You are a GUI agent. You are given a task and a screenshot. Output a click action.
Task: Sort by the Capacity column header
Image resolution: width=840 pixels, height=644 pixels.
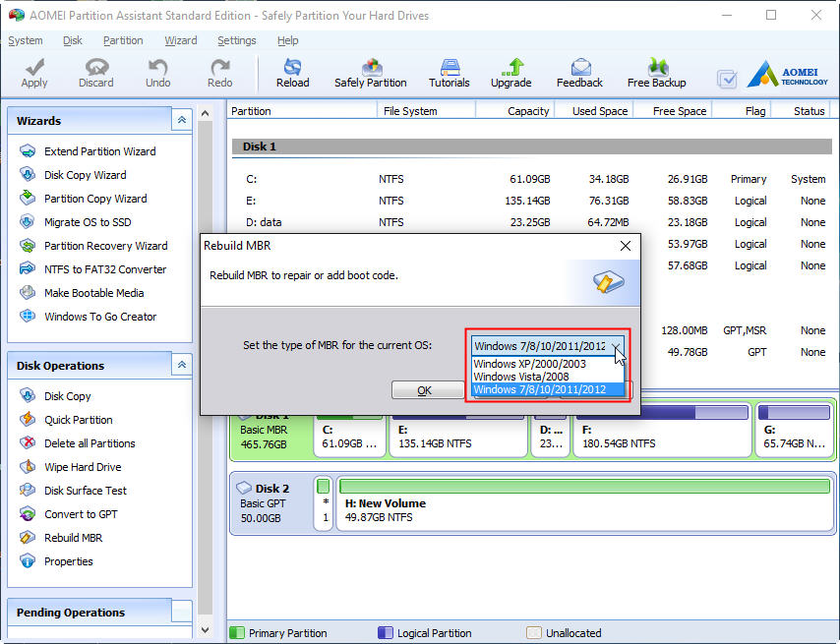(514, 111)
